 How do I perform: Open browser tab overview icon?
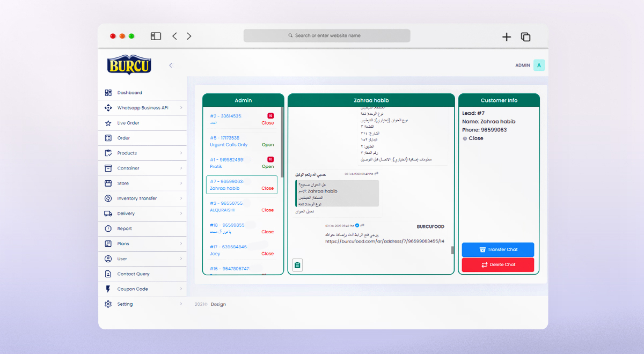[x=525, y=36]
